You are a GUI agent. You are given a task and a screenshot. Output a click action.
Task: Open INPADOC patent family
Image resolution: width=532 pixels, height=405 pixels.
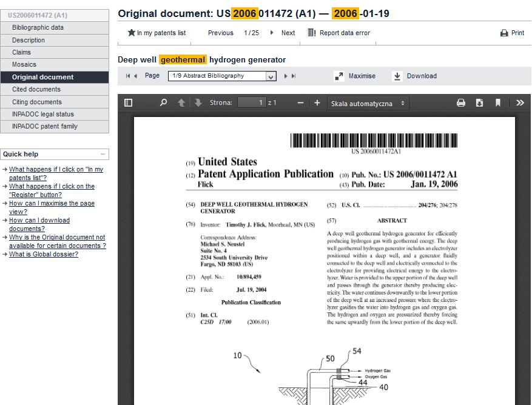coord(55,126)
